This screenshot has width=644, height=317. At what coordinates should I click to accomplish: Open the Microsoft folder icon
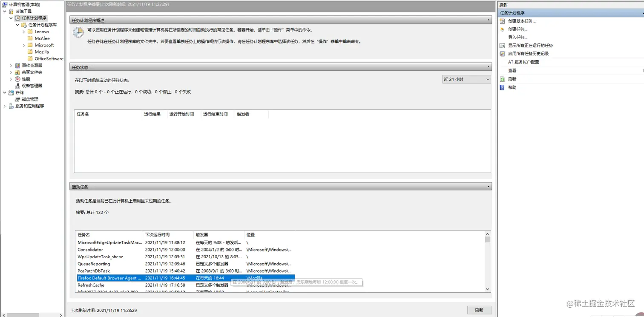tap(30, 45)
